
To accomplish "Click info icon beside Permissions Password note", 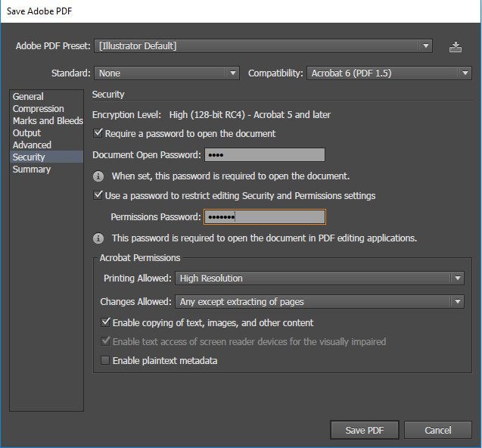I will (98, 238).
